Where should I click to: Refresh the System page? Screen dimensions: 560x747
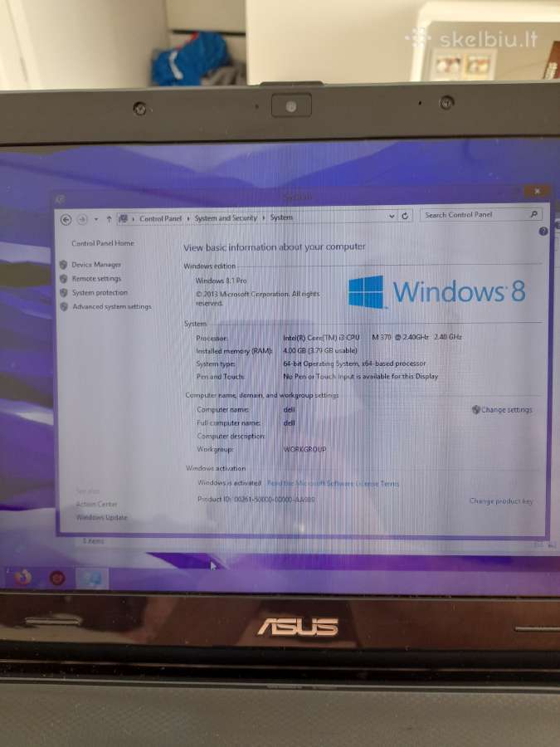coord(405,216)
